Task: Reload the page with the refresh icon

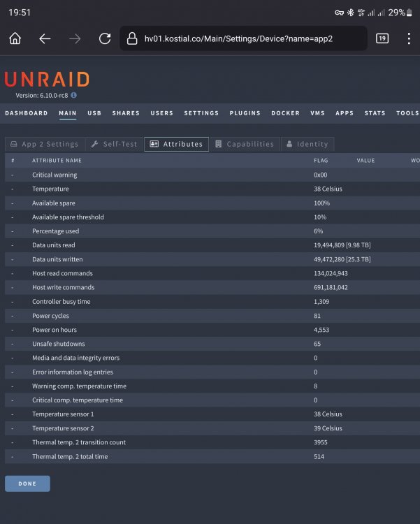Action: click(x=105, y=38)
